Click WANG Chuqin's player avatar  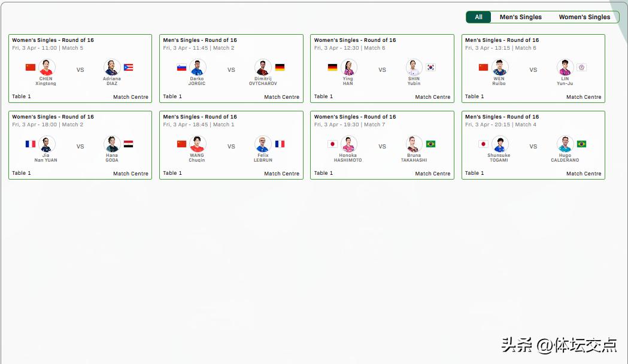[x=198, y=143]
